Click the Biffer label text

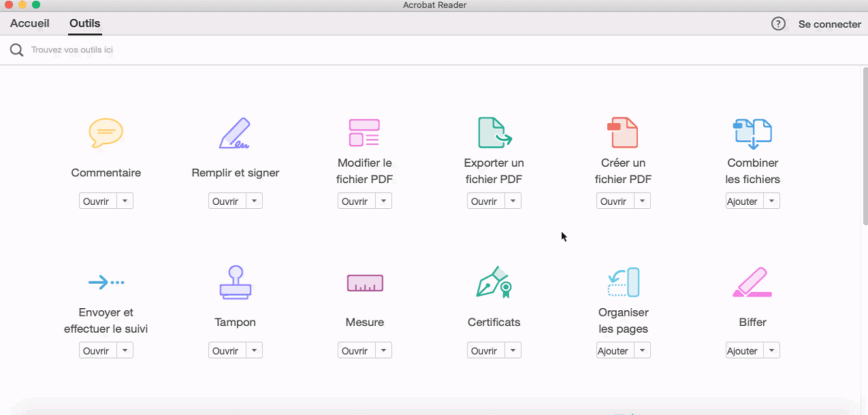(x=753, y=322)
